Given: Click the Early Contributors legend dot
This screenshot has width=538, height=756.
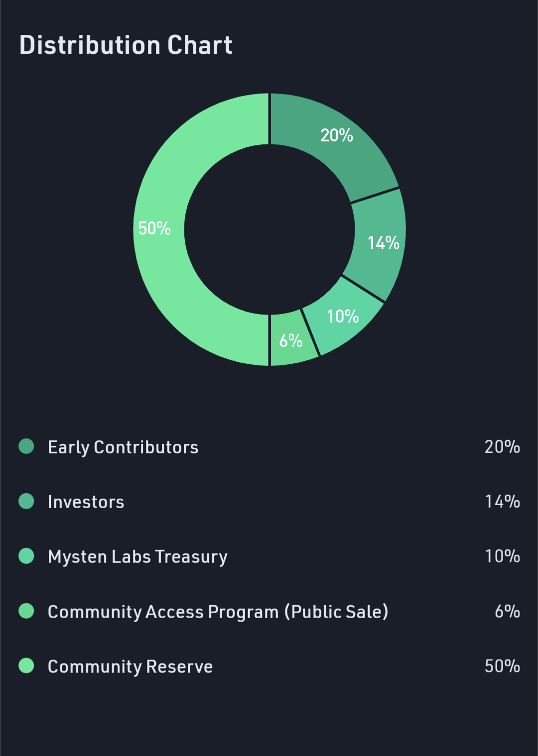Looking at the screenshot, I should (26, 446).
